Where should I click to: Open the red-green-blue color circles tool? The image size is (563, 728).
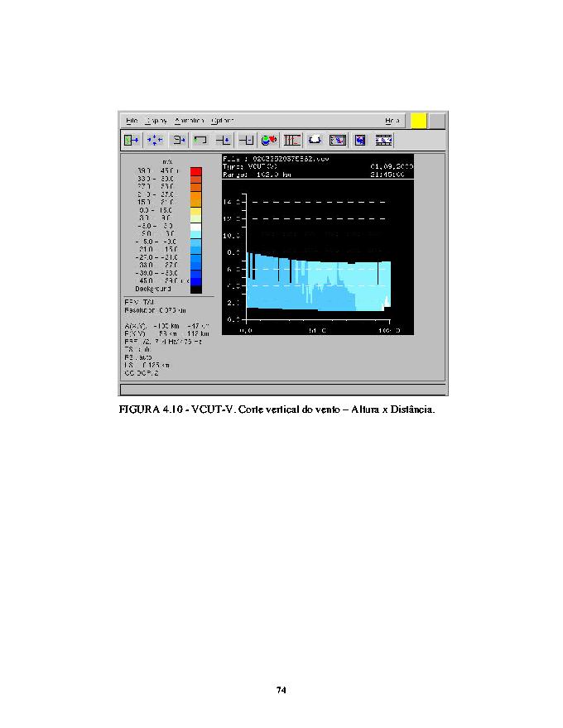point(269,140)
